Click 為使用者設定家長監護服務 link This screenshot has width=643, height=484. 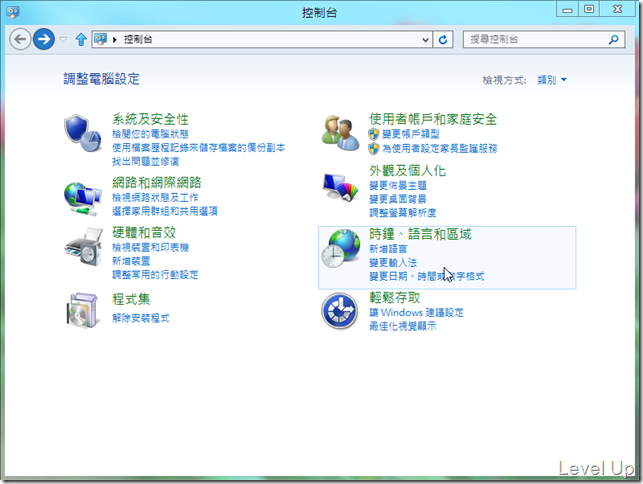point(440,148)
